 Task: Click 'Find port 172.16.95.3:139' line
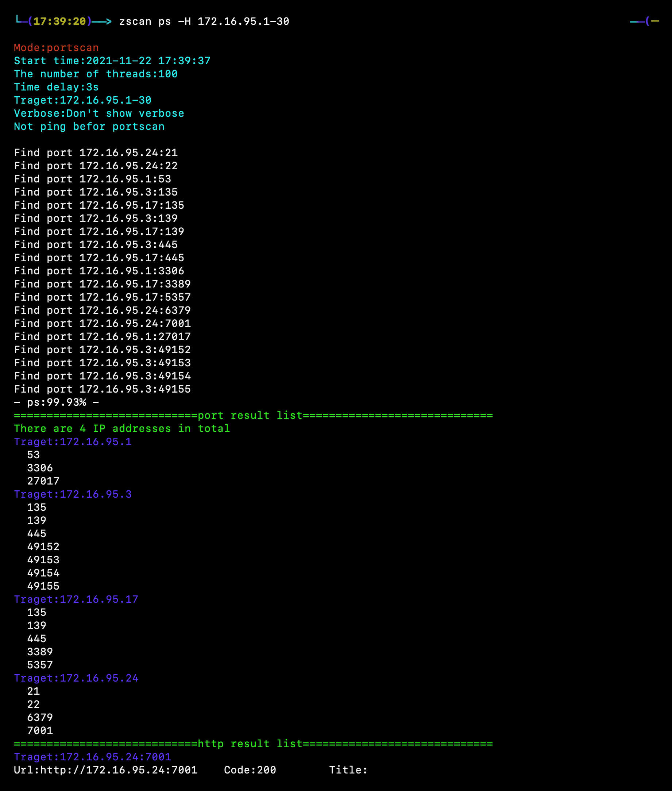point(96,218)
